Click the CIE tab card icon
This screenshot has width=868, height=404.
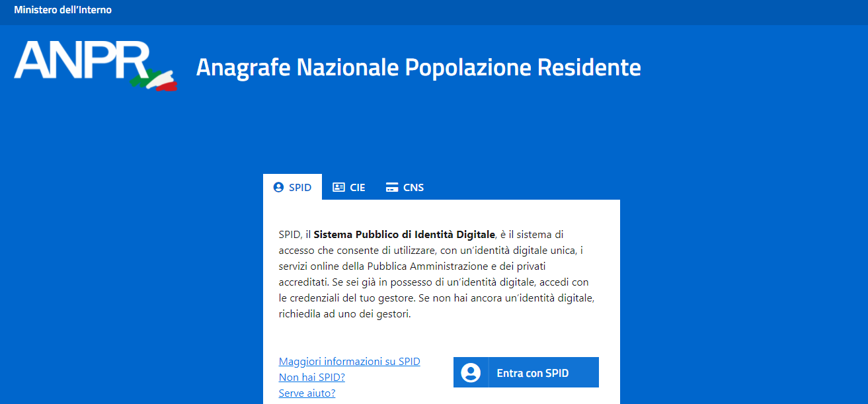click(338, 187)
